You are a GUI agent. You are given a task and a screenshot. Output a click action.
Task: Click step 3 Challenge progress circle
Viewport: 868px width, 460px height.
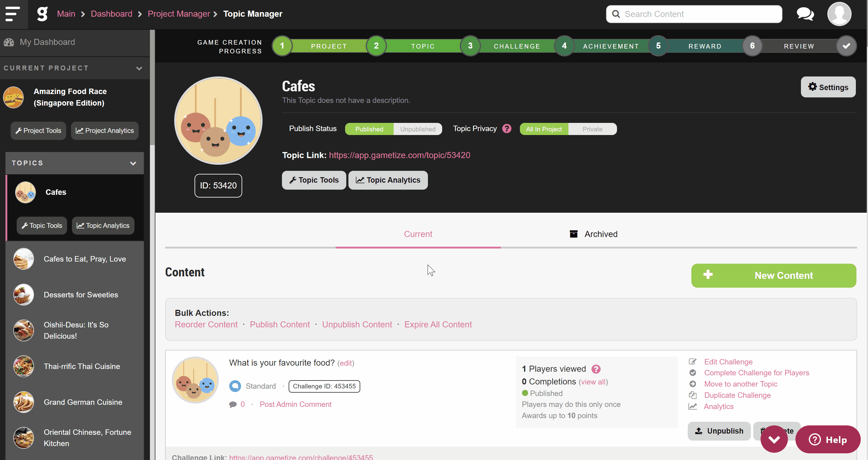tap(470, 46)
